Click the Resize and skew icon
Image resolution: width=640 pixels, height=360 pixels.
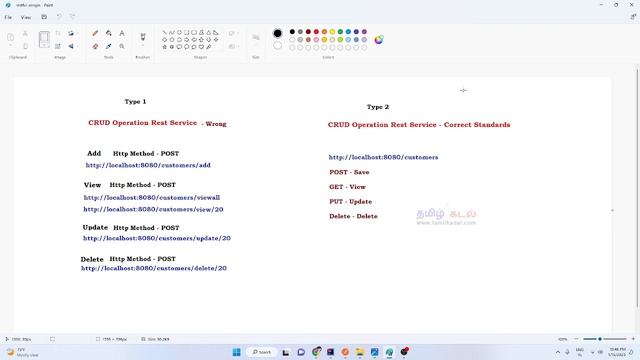click(58, 47)
